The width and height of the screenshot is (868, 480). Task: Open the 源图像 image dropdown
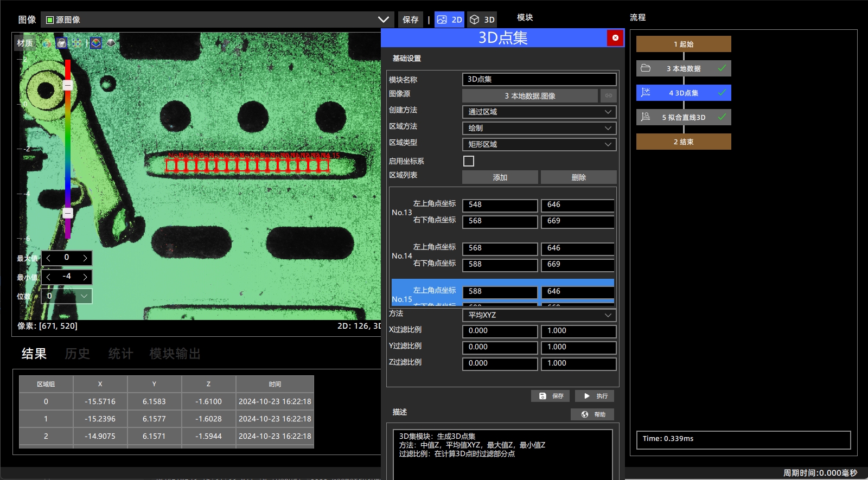218,20
